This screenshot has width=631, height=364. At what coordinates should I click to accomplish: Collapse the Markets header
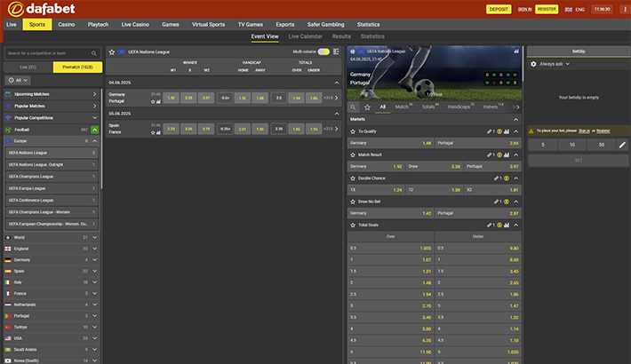click(x=515, y=120)
